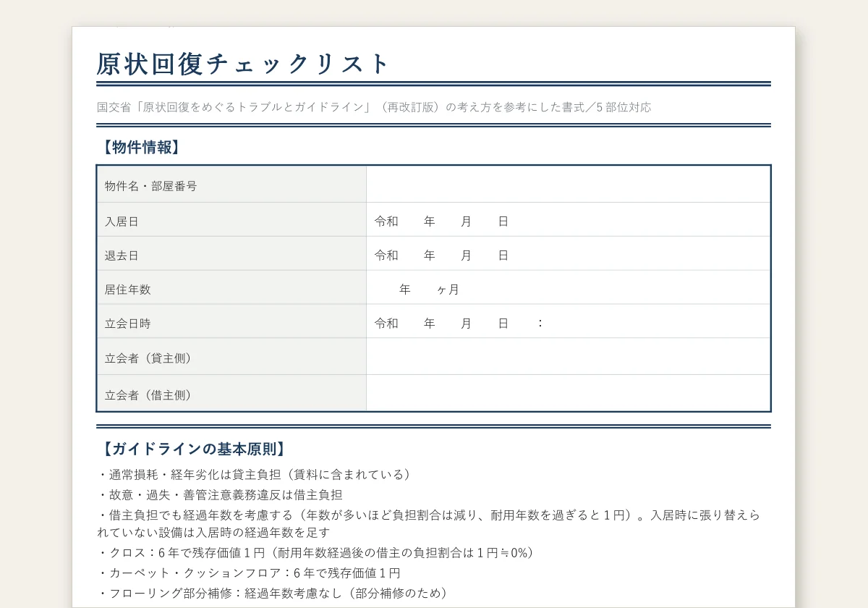Click the date and time field for 立会日時
The image size is (868, 608).
(x=568, y=322)
